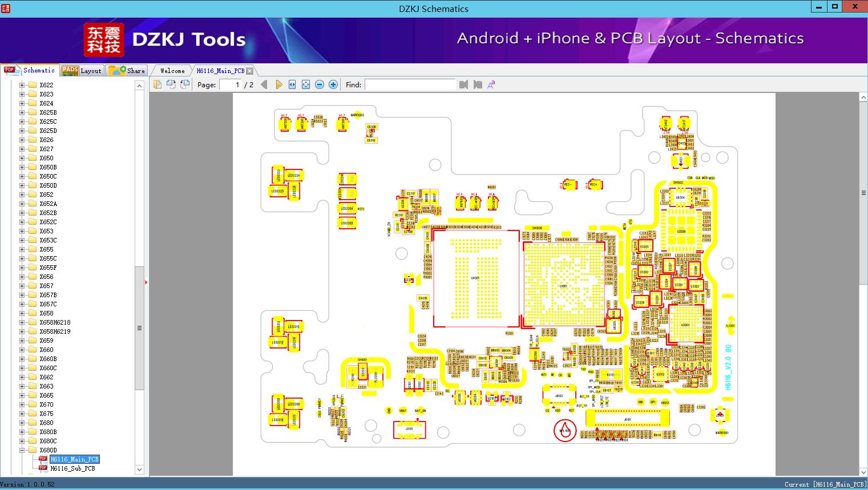This screenshot has width=868, height=490.
Task: Click the X680D folder icon
Action: pyautogui.click(x=33, y=450)
